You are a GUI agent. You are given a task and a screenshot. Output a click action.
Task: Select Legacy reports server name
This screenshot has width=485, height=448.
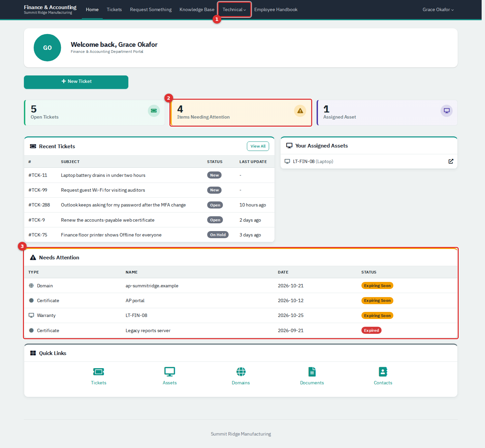click(x=148, y=330)
